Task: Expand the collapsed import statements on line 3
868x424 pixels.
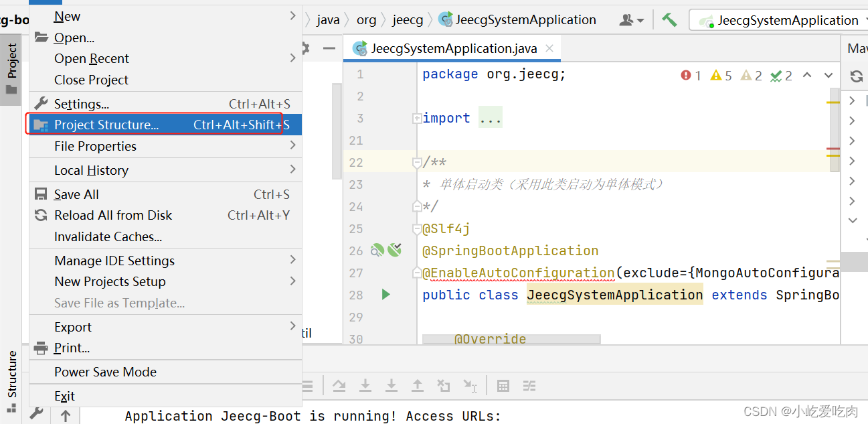Action: tap(417, 117)
